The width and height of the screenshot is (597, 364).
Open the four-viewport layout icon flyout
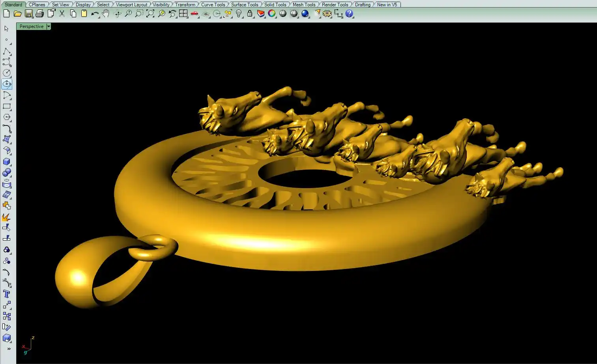(x=183, y=14)
